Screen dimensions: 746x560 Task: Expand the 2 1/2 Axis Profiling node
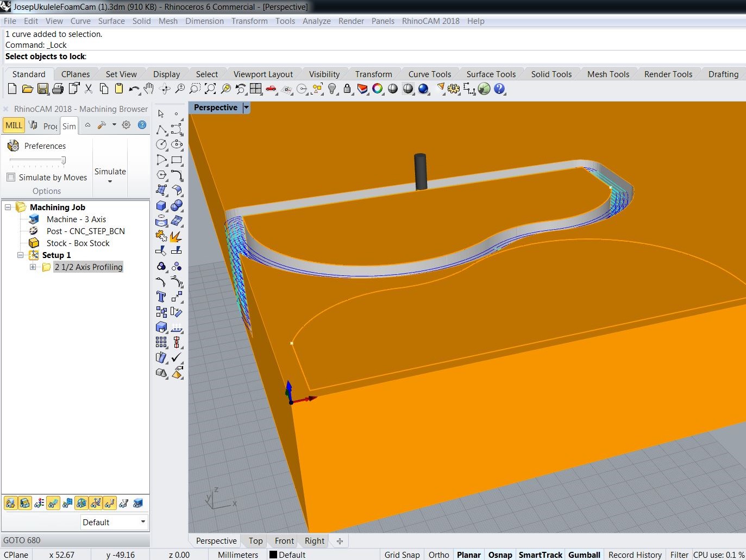pyautogui.click(x=33, y=267)
